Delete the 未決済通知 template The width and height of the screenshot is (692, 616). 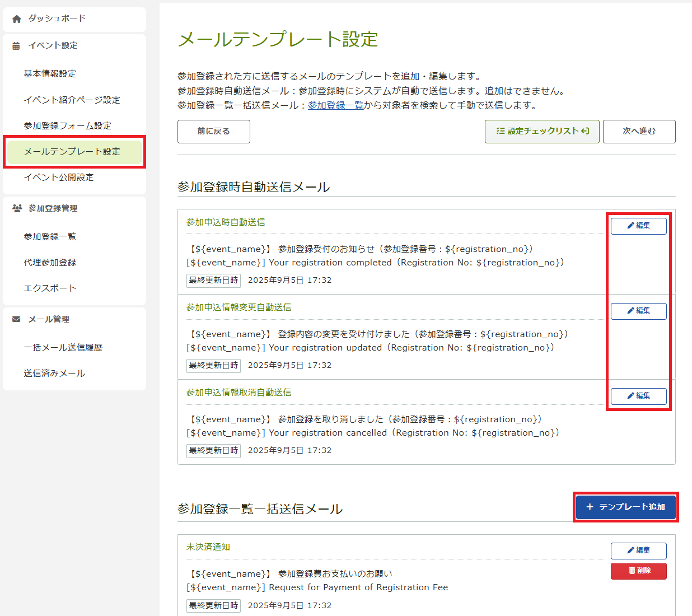(638, 571)
